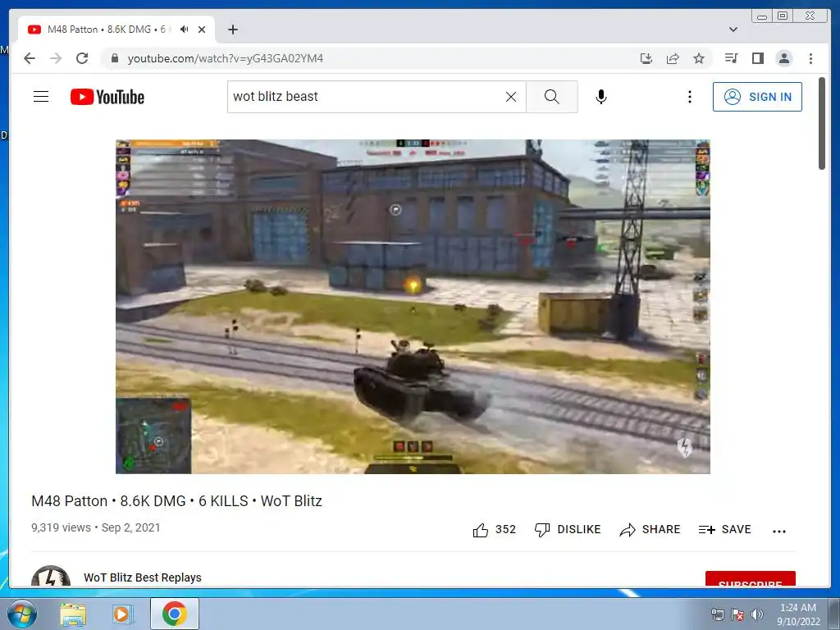The height and width of the screenshot is (630, 840).
Task: Expand the tab search chevron
Action: click(x=733, y=30)
